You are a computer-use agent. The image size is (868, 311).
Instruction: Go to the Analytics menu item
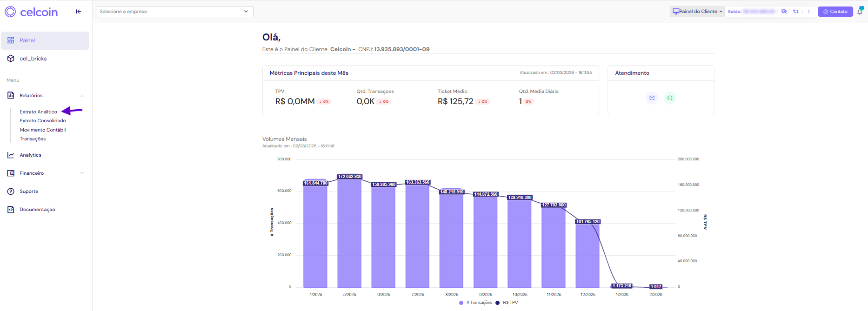[x=31, y=155]
